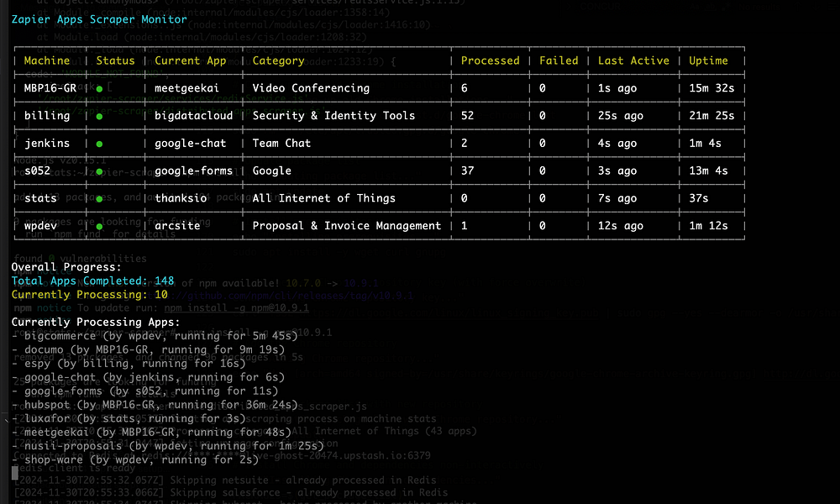
Task: Click current app 'thanksio' cell
Action: (181, 198)
